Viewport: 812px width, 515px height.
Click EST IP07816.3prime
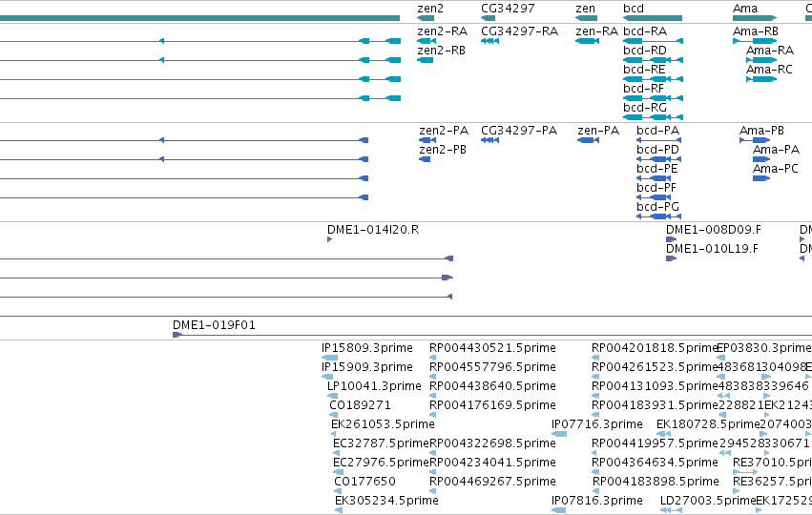pos(559,511)
